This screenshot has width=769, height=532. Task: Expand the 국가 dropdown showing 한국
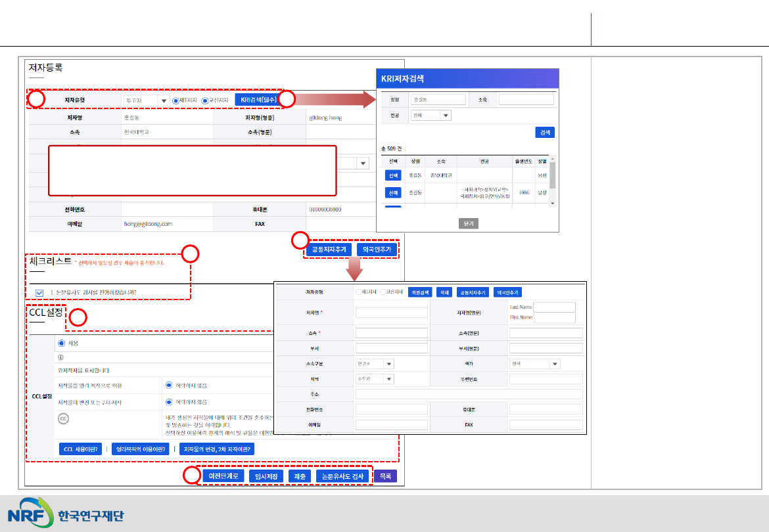click(535, 363)
